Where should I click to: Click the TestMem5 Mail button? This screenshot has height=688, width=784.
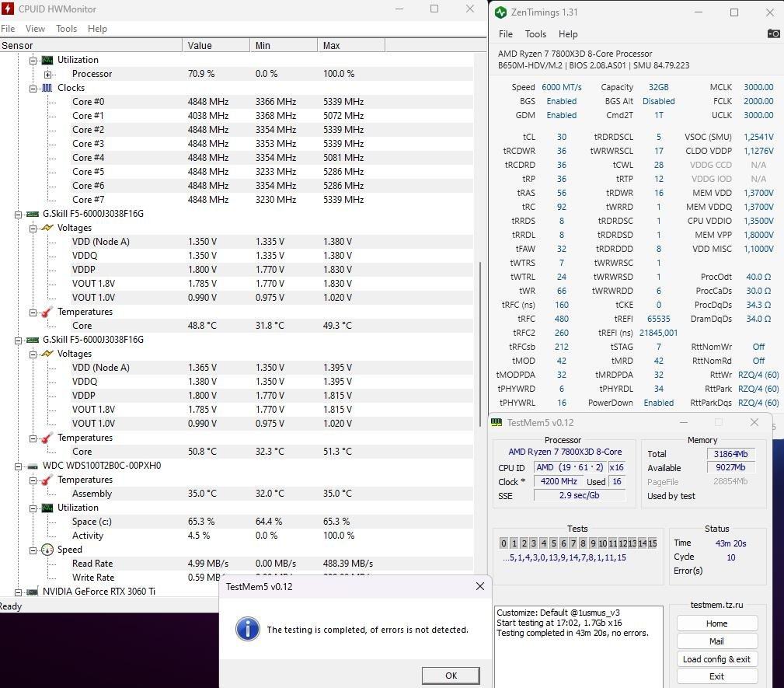click(x=717, y=641)
